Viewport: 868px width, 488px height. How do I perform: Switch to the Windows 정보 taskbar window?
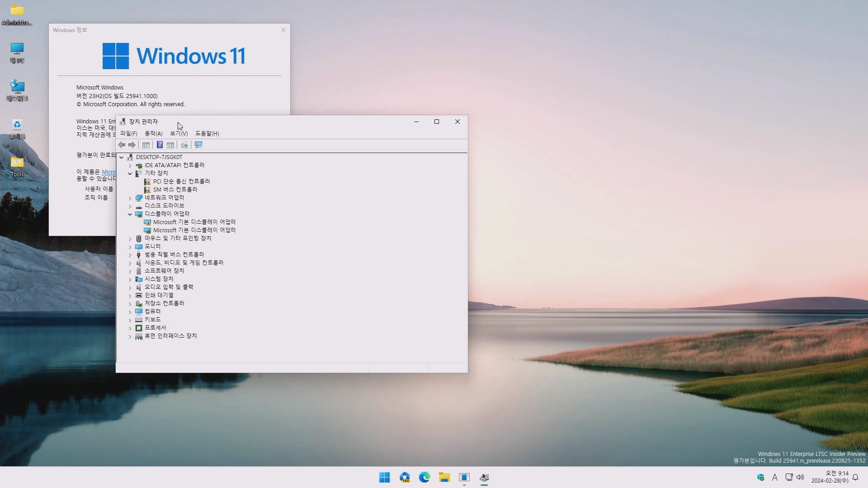(x=464, y=478)
